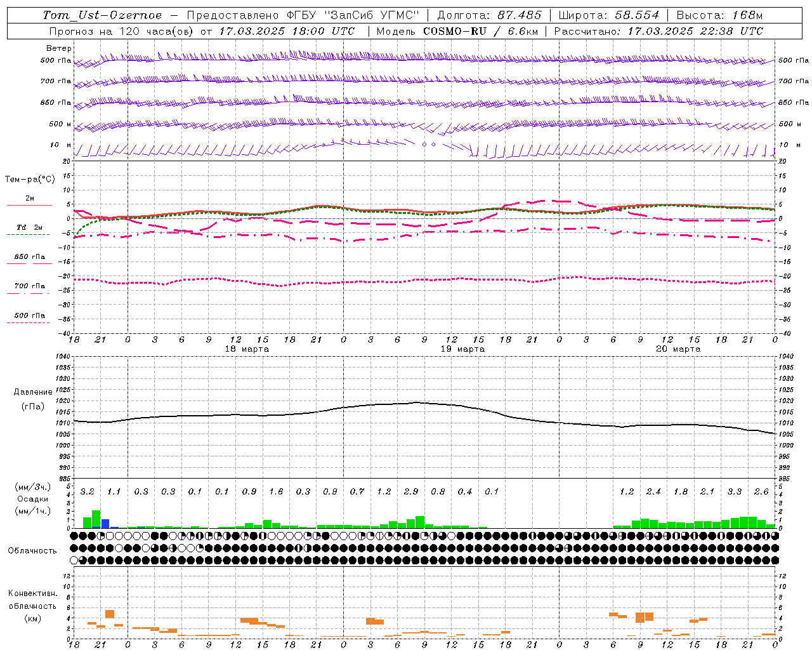Click the Давление pressure chart label
The image size is (812, 650).
tap(33, 392)
